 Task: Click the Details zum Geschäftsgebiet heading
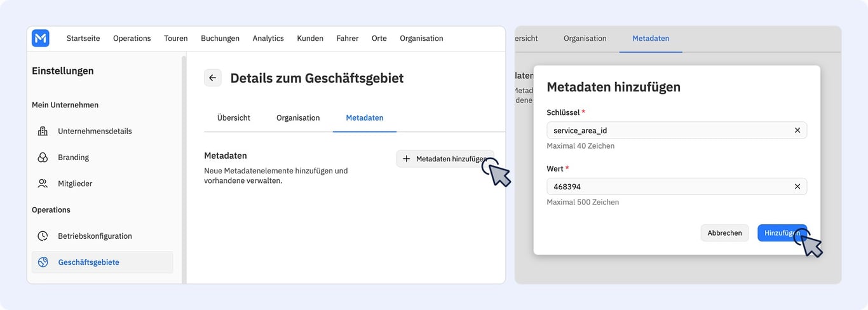point(317,78)
